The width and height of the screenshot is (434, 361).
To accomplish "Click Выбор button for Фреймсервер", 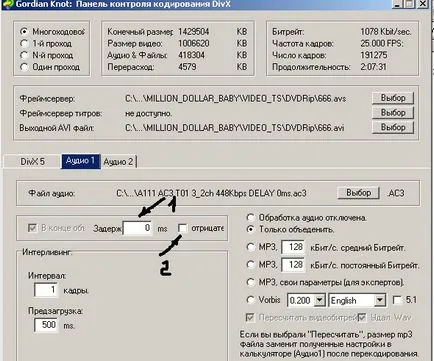I will tap(393, 98).
